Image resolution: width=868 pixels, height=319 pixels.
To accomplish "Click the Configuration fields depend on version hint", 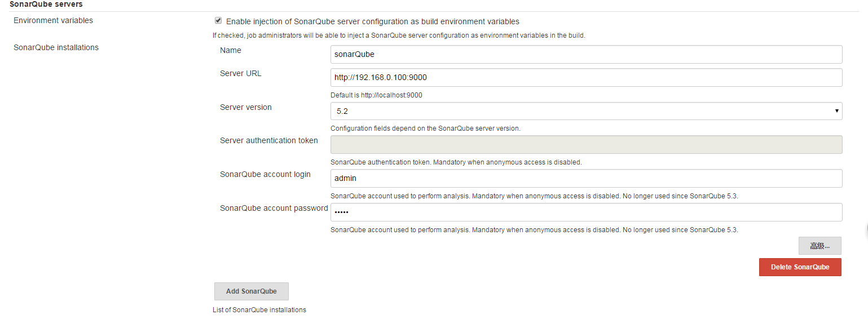I will click(x=425, y=129).
